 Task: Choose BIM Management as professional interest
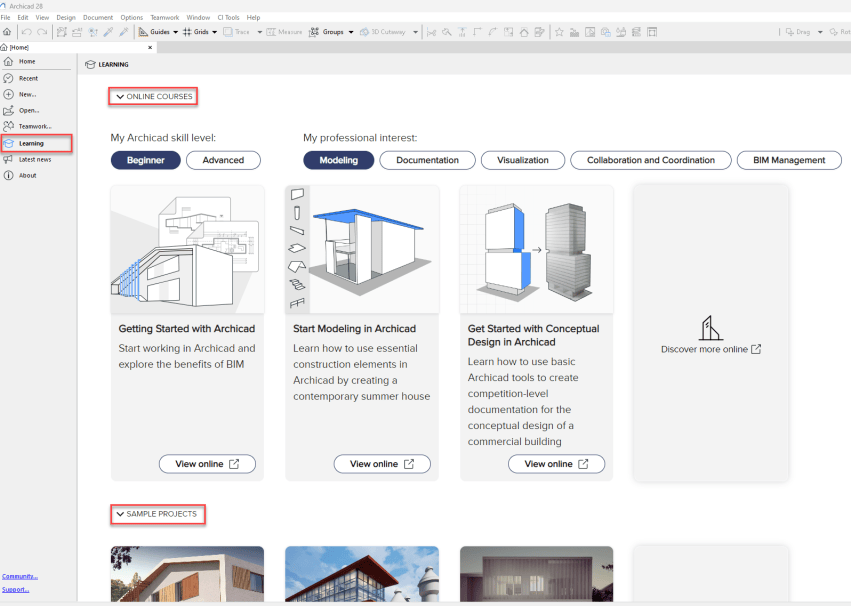coord(789,160)
